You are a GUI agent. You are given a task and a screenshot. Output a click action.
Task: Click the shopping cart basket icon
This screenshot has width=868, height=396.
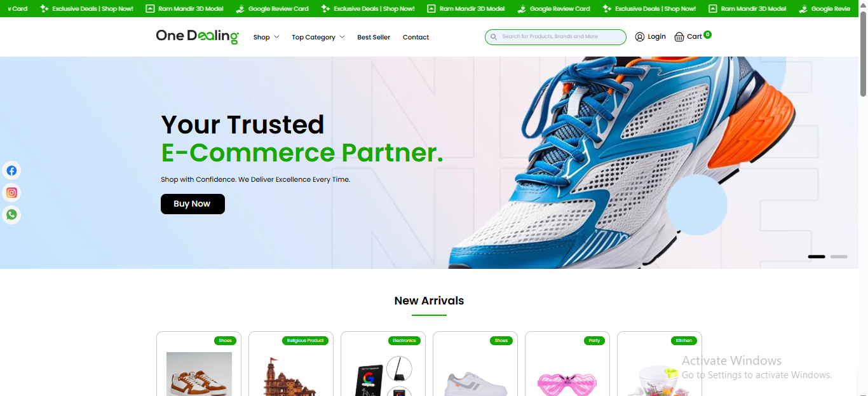pyautogui.click(x=679, y=37)
